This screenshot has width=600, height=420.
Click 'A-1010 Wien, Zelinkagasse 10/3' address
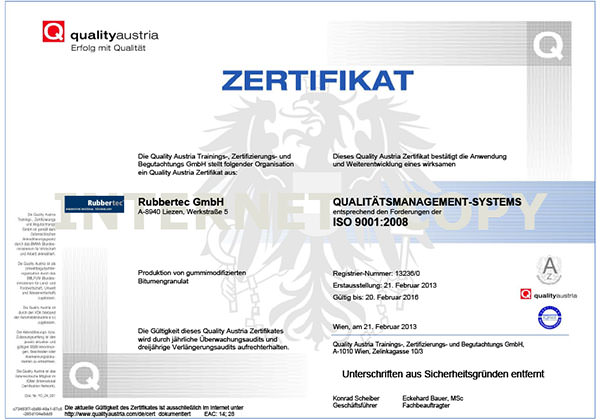pos(378,352)
